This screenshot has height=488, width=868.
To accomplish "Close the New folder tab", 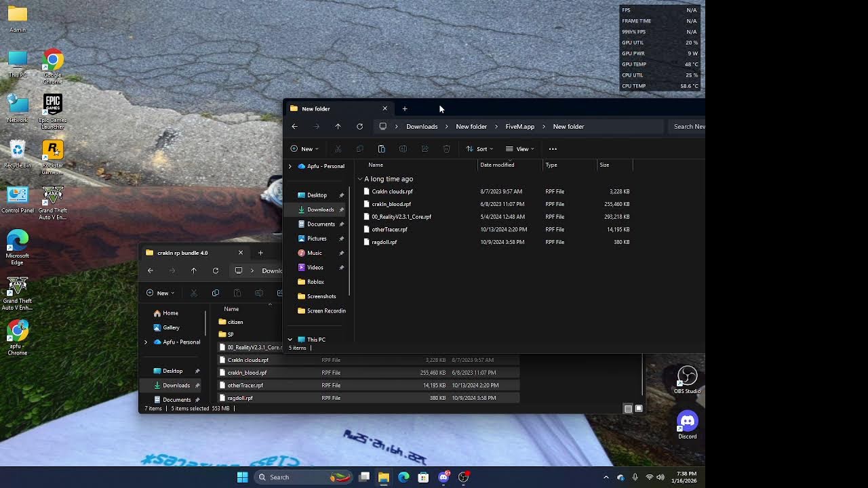I will pos(384,108).
